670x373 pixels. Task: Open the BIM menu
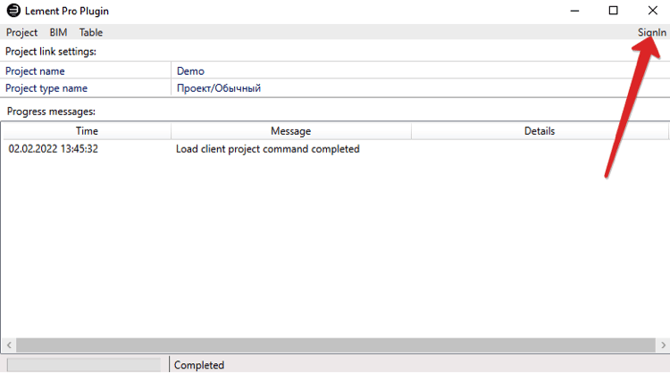click(58, 32)
